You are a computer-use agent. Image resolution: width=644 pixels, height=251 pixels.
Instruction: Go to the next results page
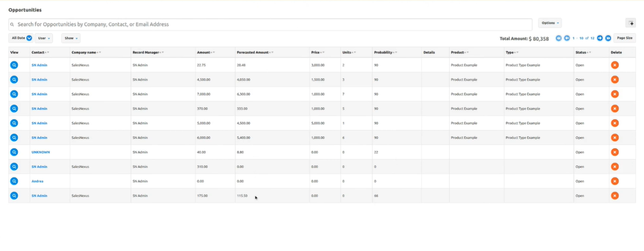600,38
